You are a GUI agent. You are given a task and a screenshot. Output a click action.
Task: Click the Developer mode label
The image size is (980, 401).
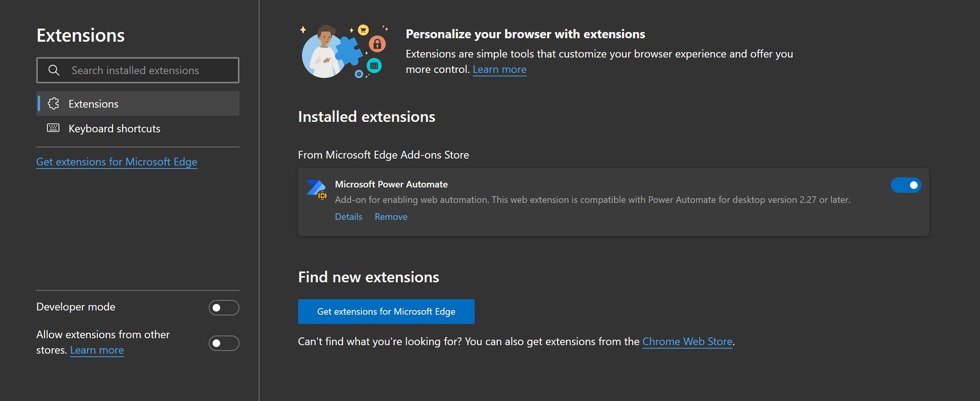[76, 307]
